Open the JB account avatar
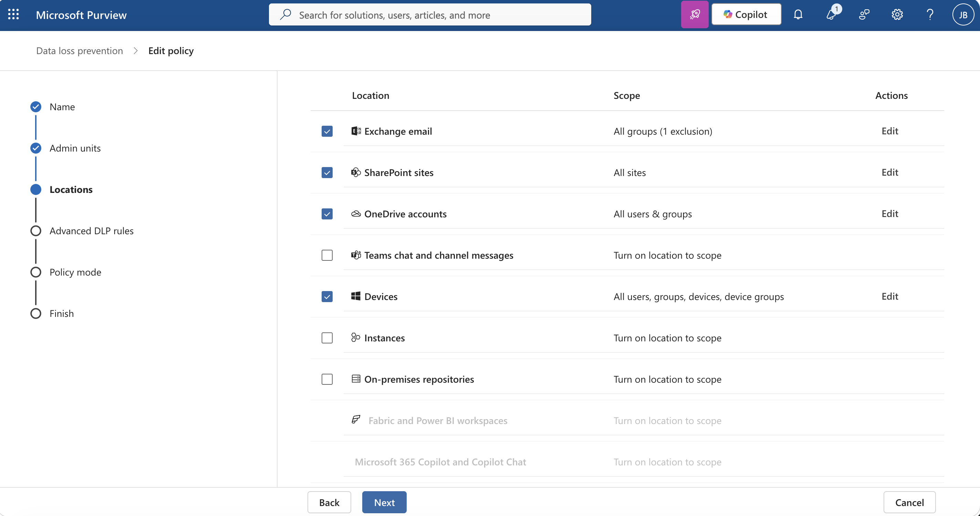Screen dimensions: 980x516 pos(963,14)
